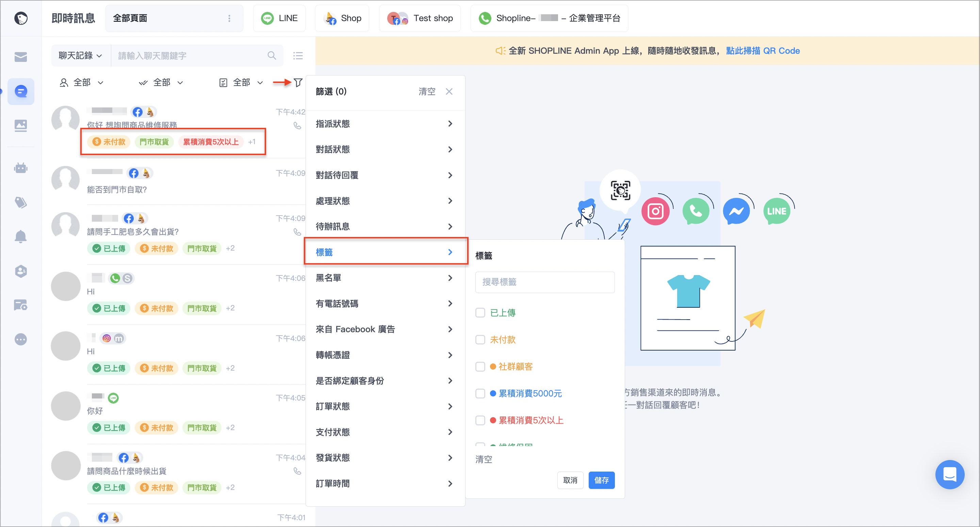
Task: Open the 點此掃描 QR Code link
Action: click(763, 51)
